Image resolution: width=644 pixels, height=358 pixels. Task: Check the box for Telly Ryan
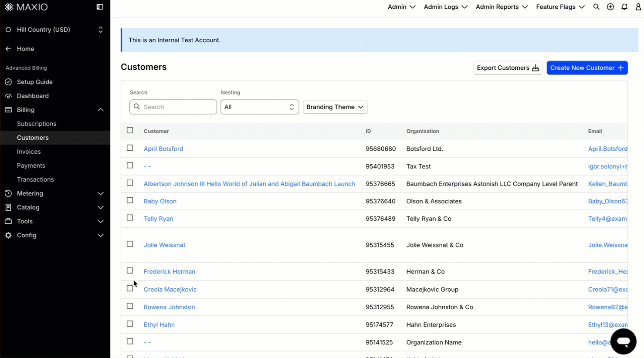coord(130,218)
